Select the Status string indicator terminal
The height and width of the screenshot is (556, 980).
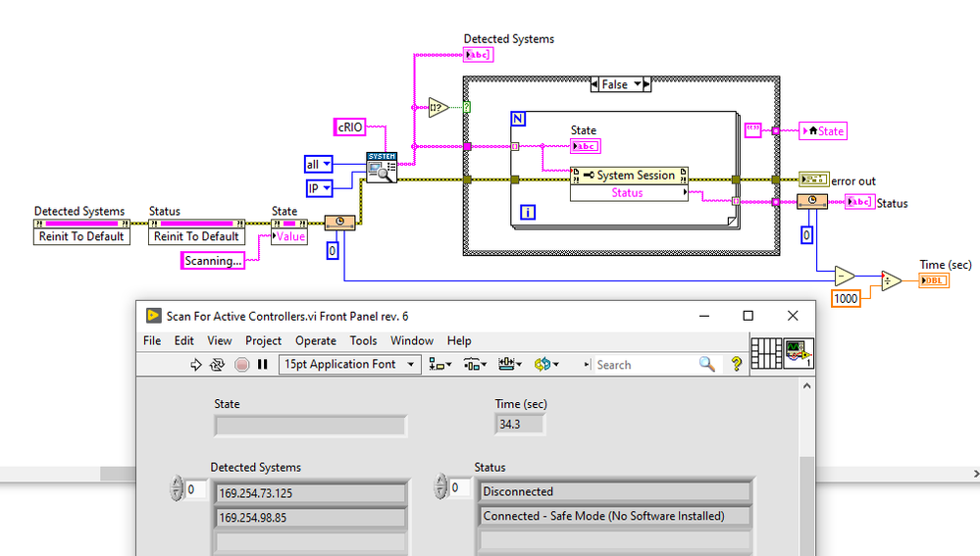(860, 202)
